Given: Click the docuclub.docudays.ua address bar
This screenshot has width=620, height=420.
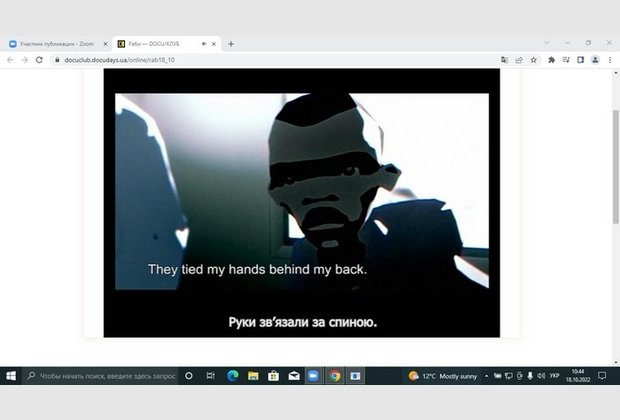Looking at the screenshot, I should 250,60.
